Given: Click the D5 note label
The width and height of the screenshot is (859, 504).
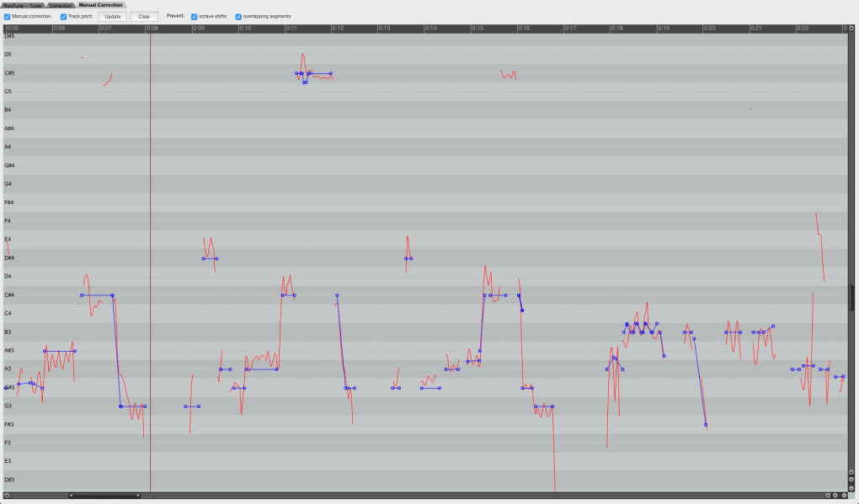Looking at the screenshot, I should pyautogui.click(x=8, y=55).
